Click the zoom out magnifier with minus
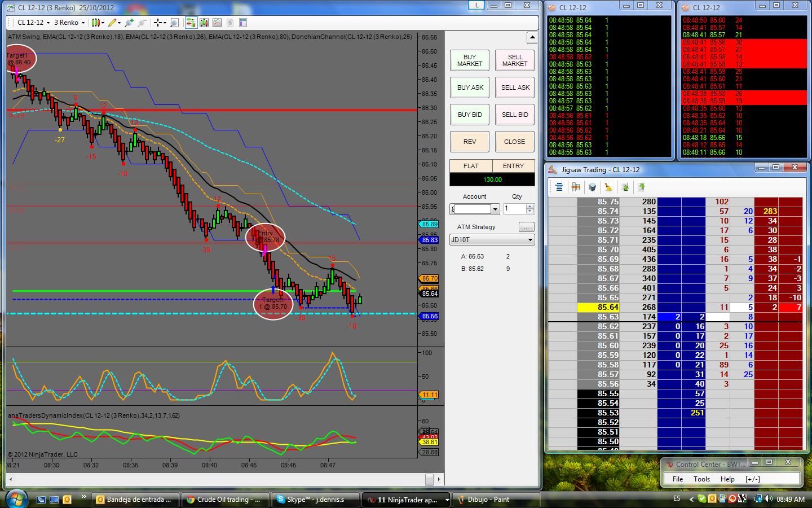Viewport: 812px width, 508px height. point(142,23)
